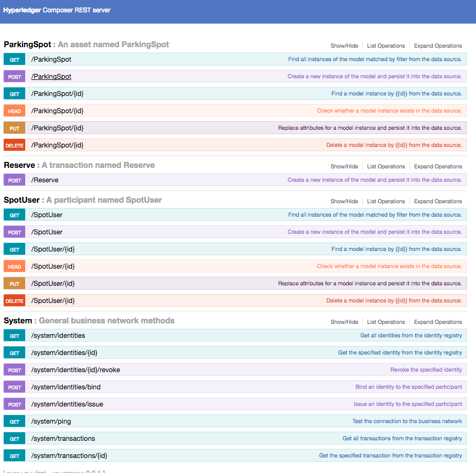Click 'Bind an identity to the specified participant'

(408, 387)
